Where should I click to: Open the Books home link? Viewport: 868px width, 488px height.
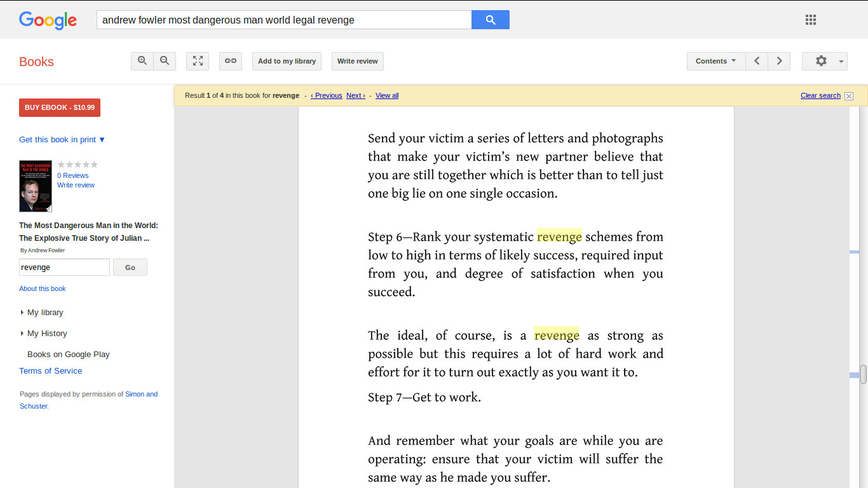point(36,62)
